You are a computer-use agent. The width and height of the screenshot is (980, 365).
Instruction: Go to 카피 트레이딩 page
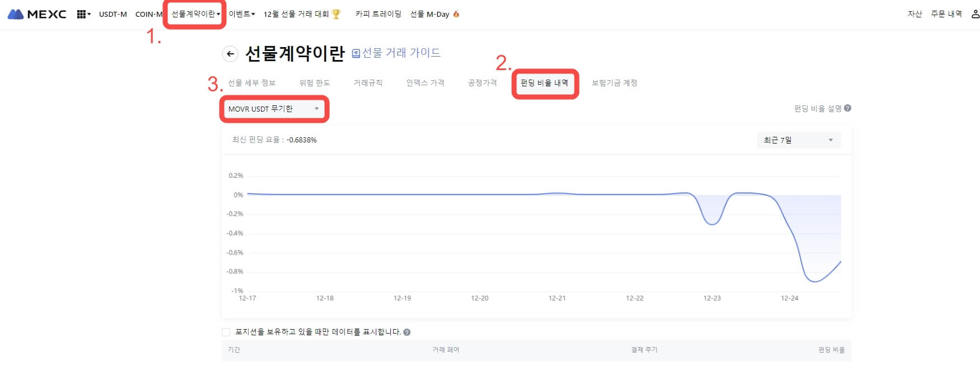point(378,14)
